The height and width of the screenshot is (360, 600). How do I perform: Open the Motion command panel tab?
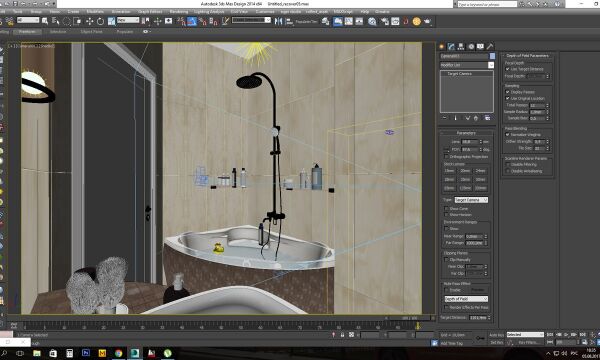[x=471, y=46]
